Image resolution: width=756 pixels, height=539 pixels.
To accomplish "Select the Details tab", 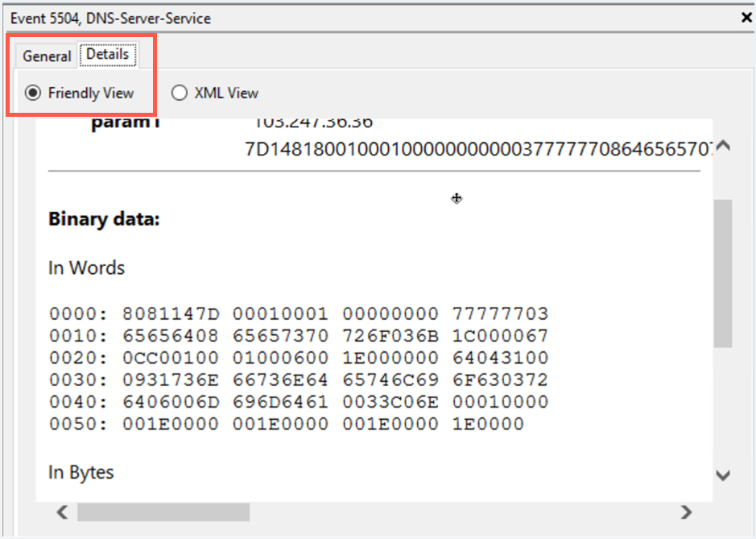I will click(x=107, y=55).
